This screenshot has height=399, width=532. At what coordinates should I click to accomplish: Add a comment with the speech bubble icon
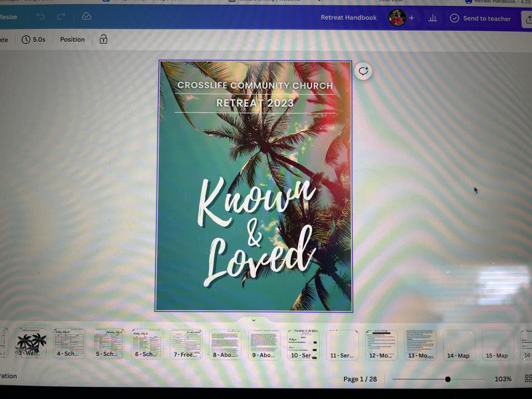tap(363, 71)
